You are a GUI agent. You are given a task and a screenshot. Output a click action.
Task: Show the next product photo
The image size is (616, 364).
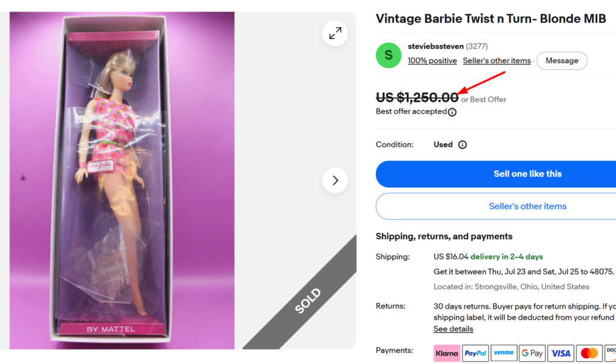pos(335,180)
